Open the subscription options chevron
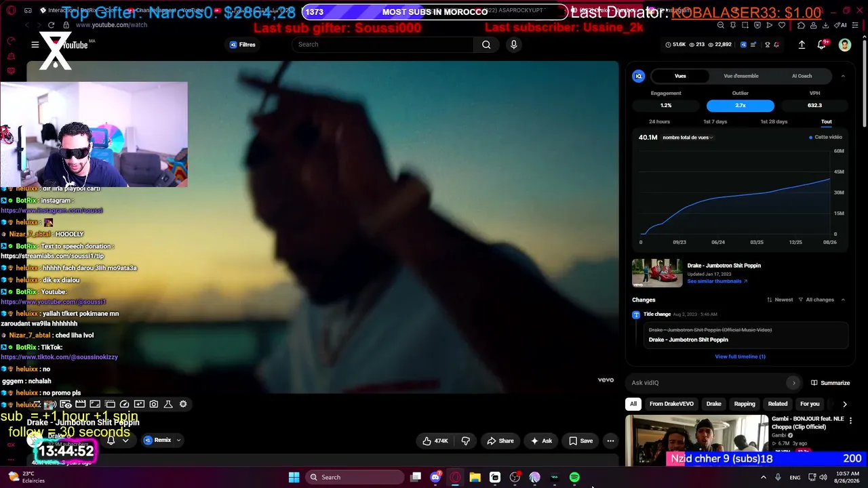The image size is (868, 488). pyautogui.click(x=125, y=441)
